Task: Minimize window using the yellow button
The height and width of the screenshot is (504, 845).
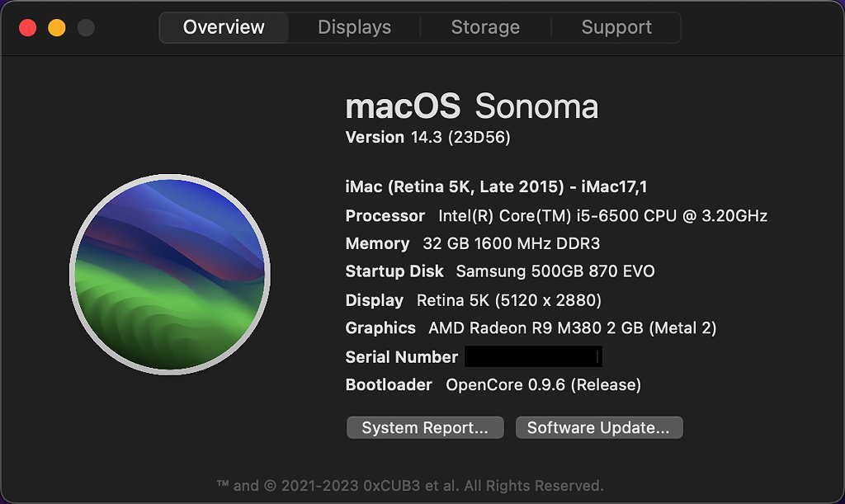Action: pos(57,28)
